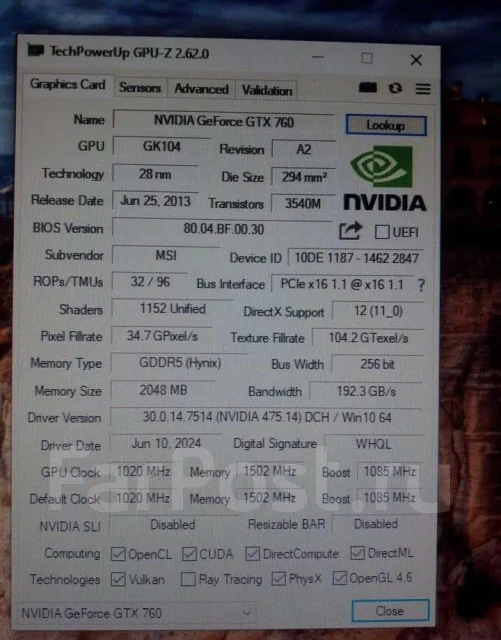Click the refresh icon in toolbar
Image resolution: width=501 pixels, height=640 pixels.
coord(395,88)
